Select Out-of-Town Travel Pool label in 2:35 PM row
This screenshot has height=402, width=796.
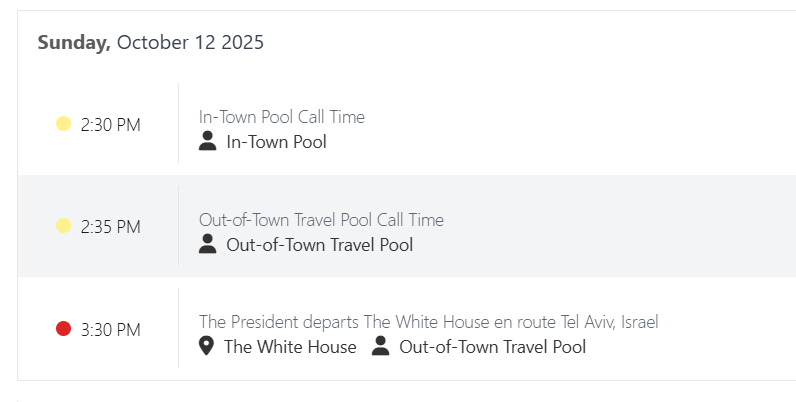[x=319, y=245]
